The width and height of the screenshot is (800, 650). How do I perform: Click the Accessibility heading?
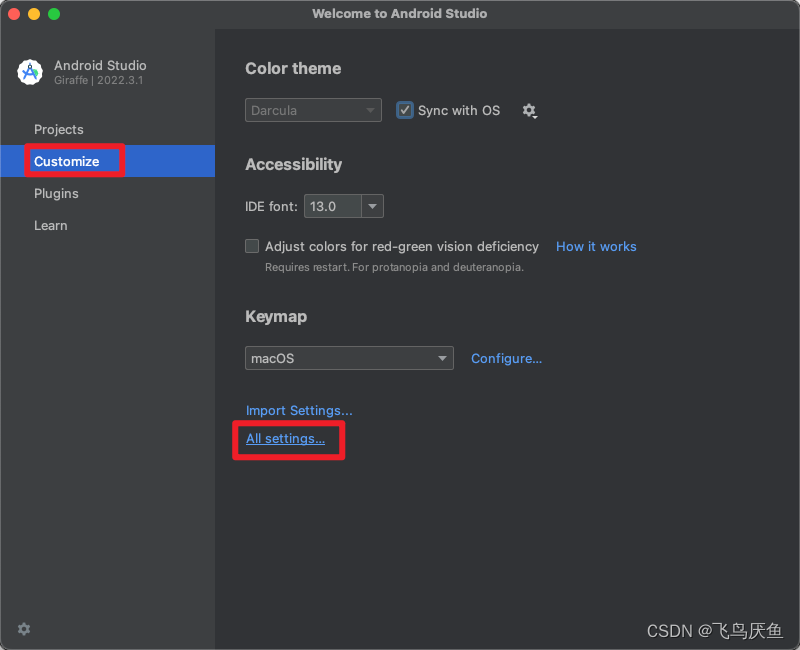pos(293,164)
